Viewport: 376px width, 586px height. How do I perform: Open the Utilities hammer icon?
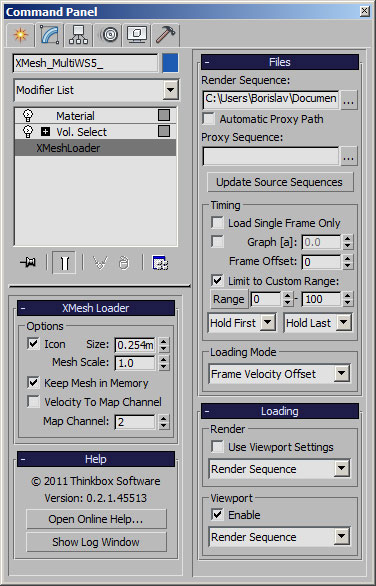(166, 35)
